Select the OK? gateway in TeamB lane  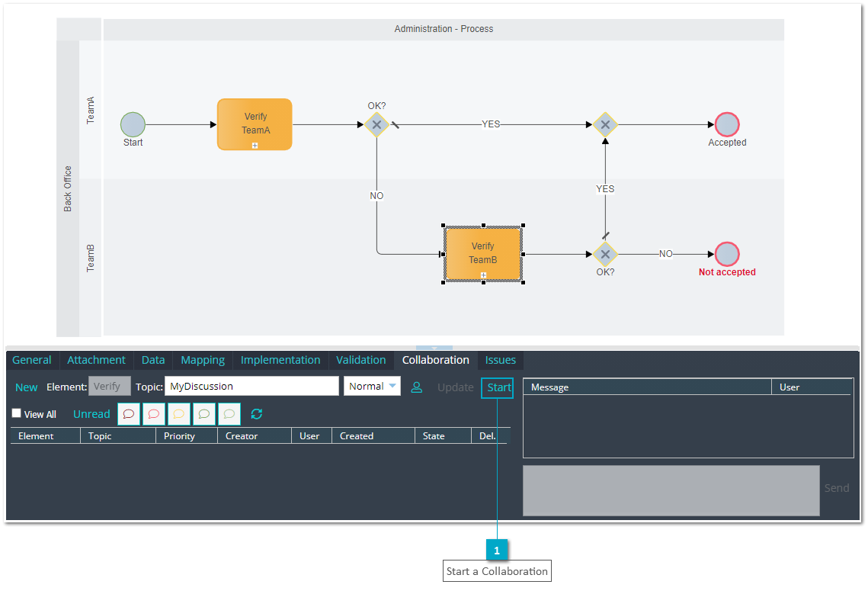[605, 254]
